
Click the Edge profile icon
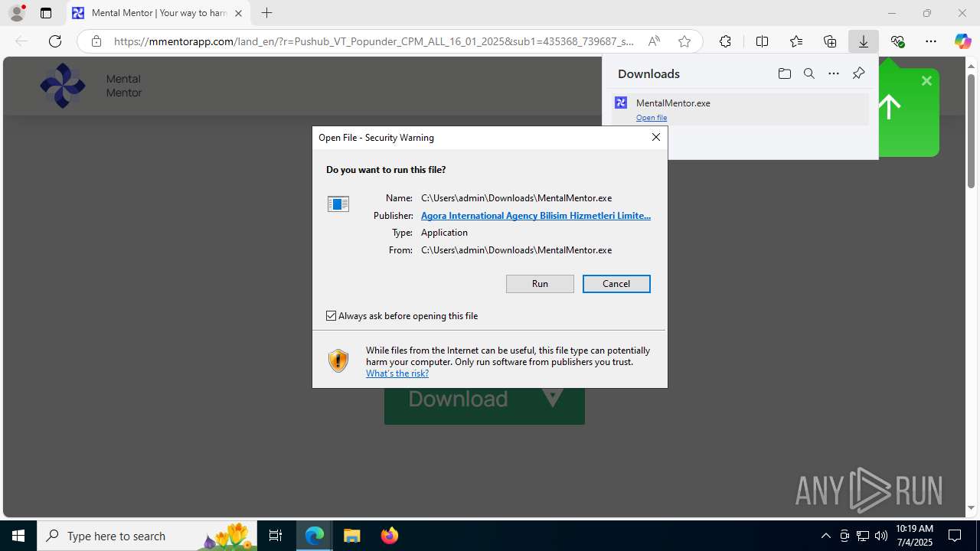pyautogui.click(x=17, y=13)
